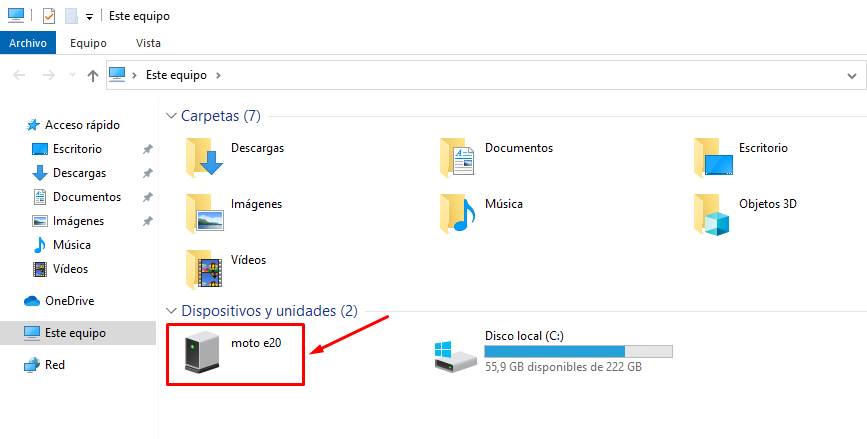Collapse the Dispositivos y unidades section
867x439 pixels.
pyautogui.click(x=171, y=311)
